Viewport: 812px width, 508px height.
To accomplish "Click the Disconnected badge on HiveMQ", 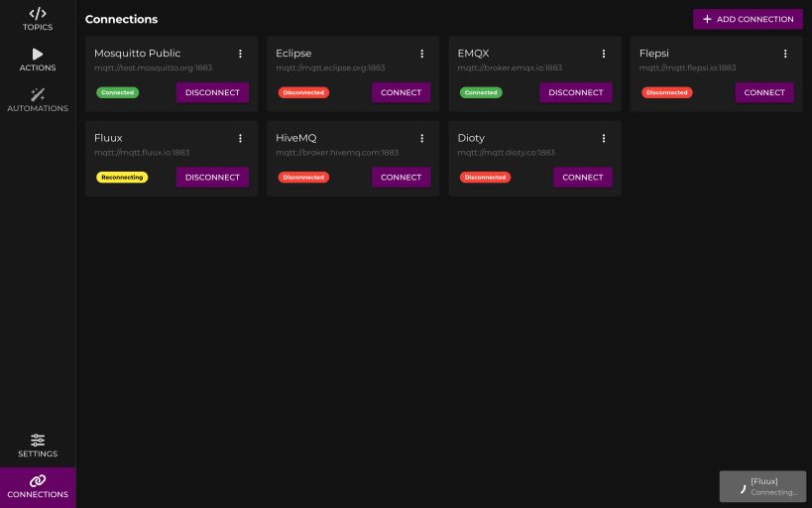I will click(303, 178).
